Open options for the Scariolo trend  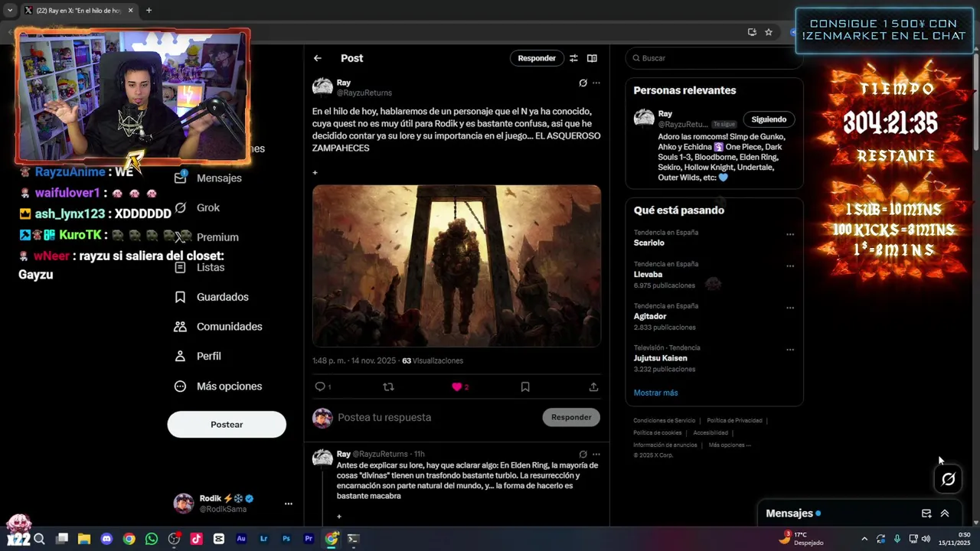tap(790, 235)
